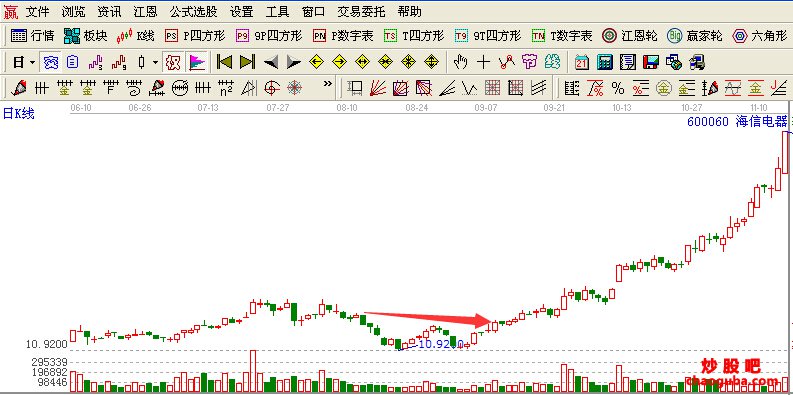Viewport: 793px width, 395px height.
Task: Open the 帮助 menu
Action: click(x=410, y=11)
